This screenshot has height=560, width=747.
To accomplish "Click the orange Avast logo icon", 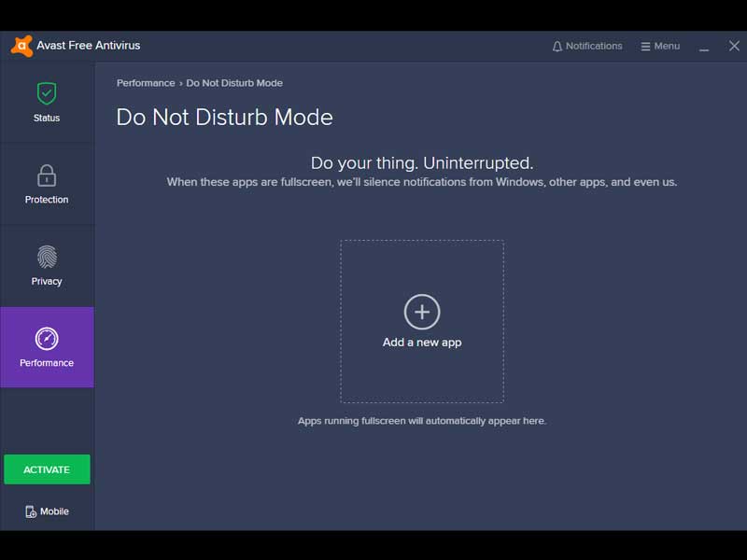I will pyautogui.click(x=21, y=46).
